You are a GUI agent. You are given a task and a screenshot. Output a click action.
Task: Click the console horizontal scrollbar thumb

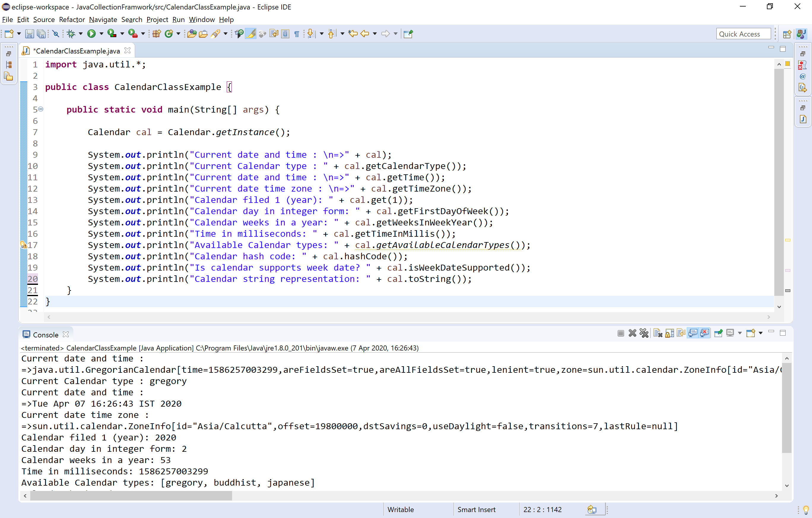(x=131, y=496)
